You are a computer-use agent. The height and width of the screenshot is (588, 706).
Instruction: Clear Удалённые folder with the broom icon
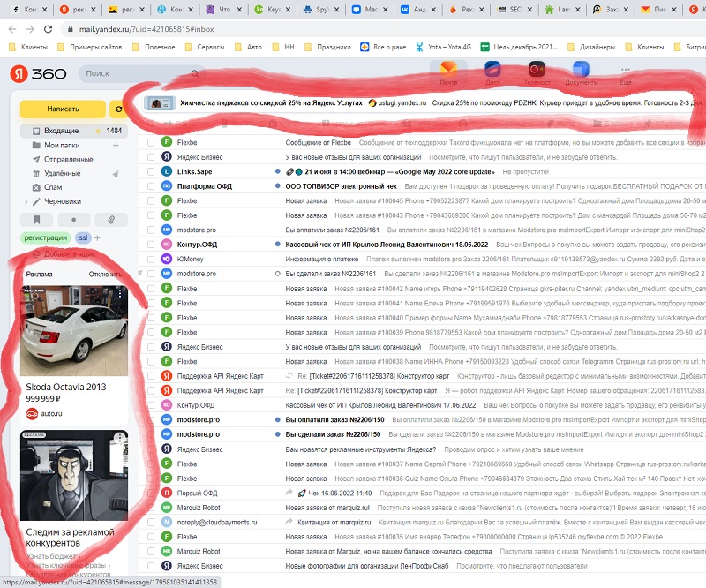click(x=116, y=173)
